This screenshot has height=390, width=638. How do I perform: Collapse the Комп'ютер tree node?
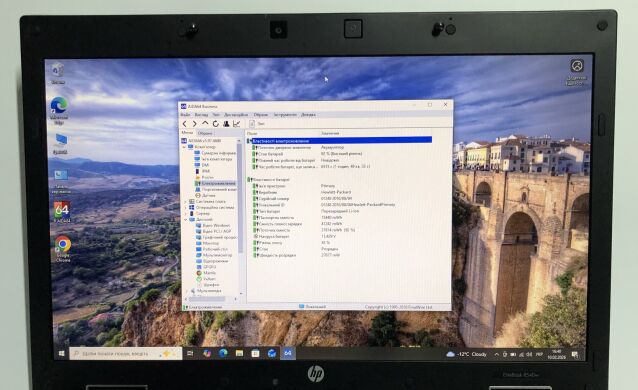[x=184, y=147]
